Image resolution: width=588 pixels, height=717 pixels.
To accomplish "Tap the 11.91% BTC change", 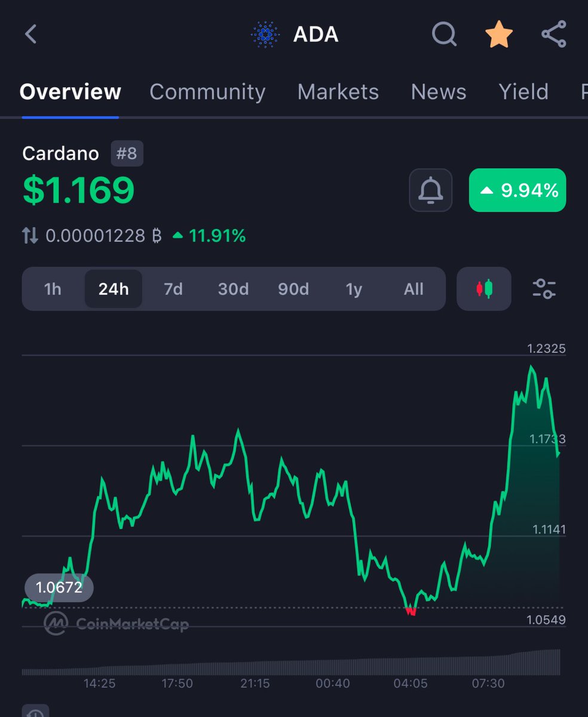I will pyautogui.click(x=209, y=236).
